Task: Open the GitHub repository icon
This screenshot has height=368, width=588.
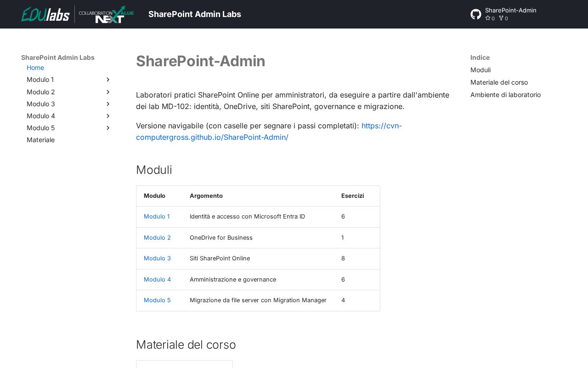Action: [x=476, y=14]
